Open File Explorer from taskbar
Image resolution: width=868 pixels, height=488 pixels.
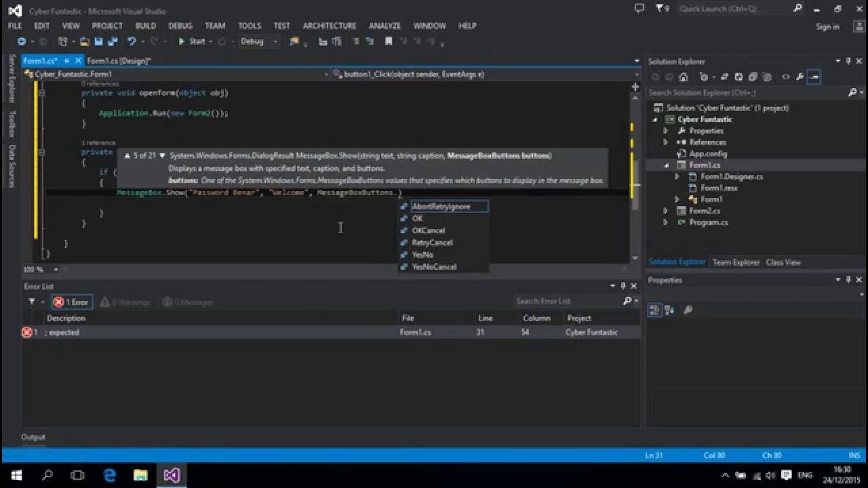click(140, 475)
